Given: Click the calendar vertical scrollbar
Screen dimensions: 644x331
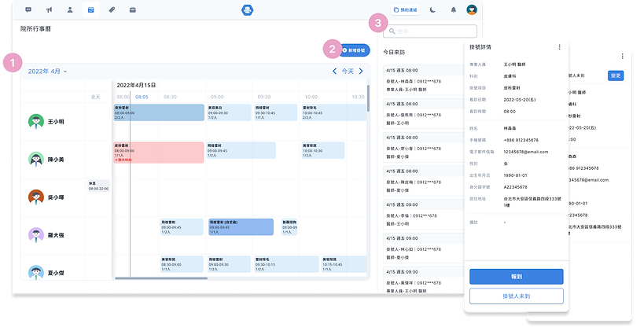Looking at the screenshot, I should (368, 98).
